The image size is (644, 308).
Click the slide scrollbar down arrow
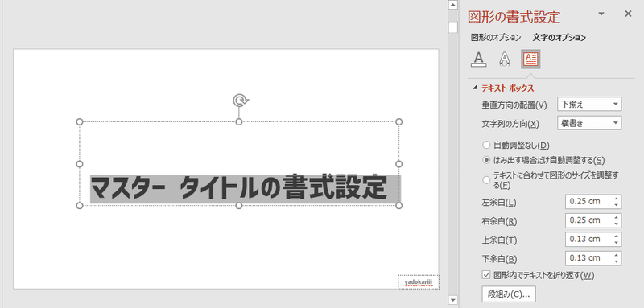[452, 300]
